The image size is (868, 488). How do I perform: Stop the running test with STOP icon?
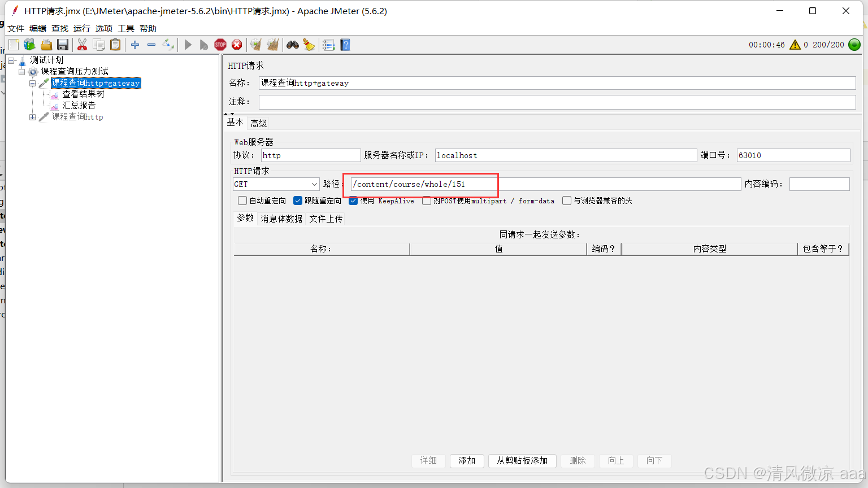[220, 45]
